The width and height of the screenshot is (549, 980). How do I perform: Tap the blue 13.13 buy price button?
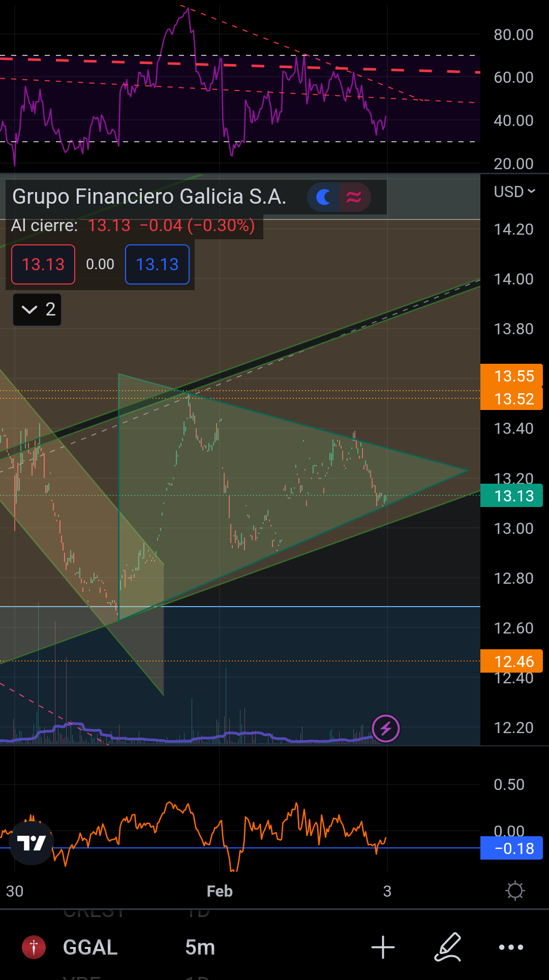coord(157,264)
